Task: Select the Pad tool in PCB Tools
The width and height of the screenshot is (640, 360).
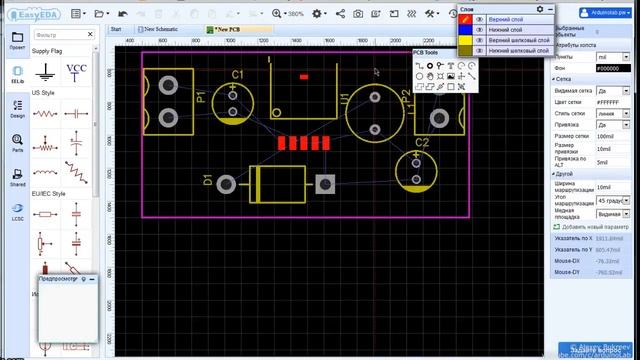Action: pos(430,66)
